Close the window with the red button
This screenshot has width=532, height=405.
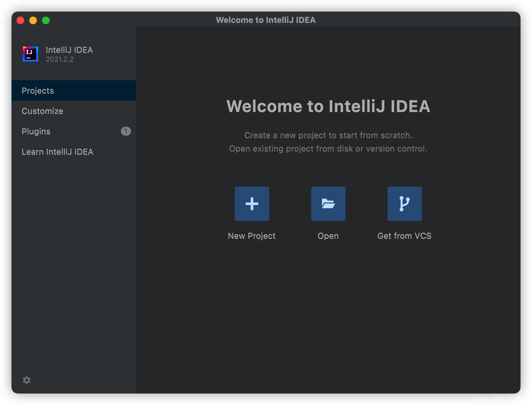20,20
